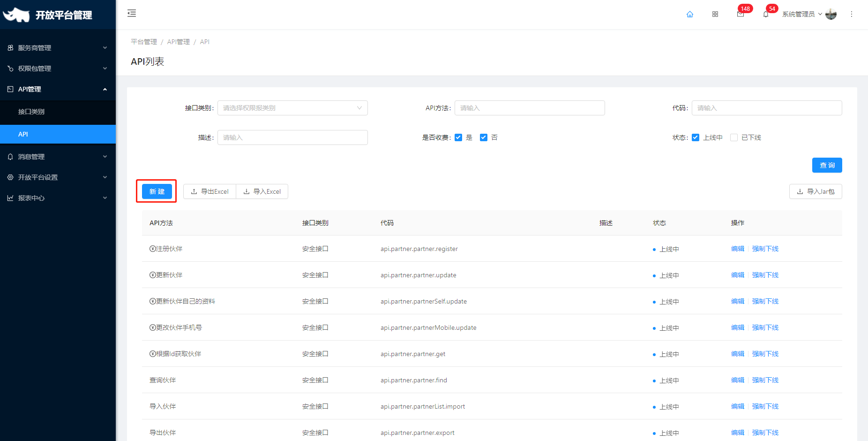Check the 已下线 status checkbox

[734, 137]
